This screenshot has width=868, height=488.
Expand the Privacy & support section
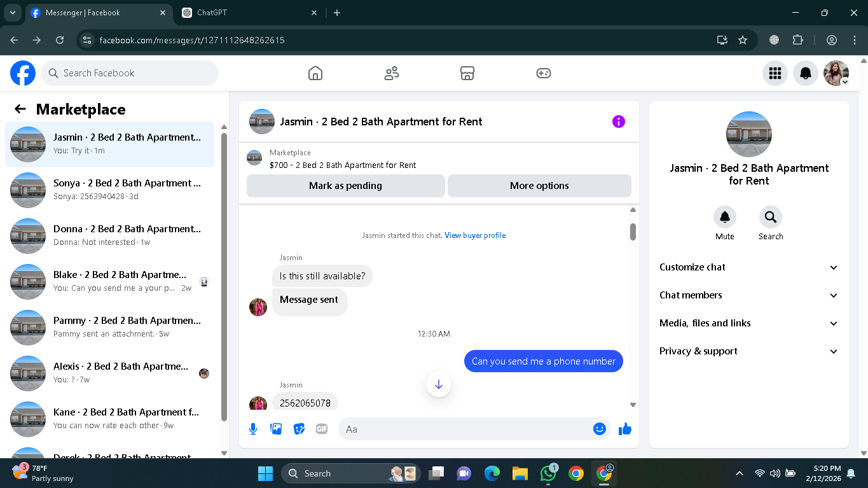[749, 351]
